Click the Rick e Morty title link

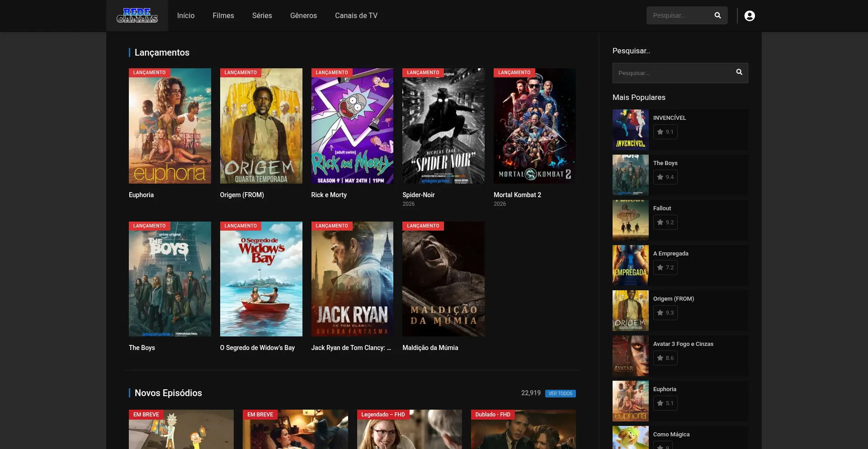pos(329,195)
